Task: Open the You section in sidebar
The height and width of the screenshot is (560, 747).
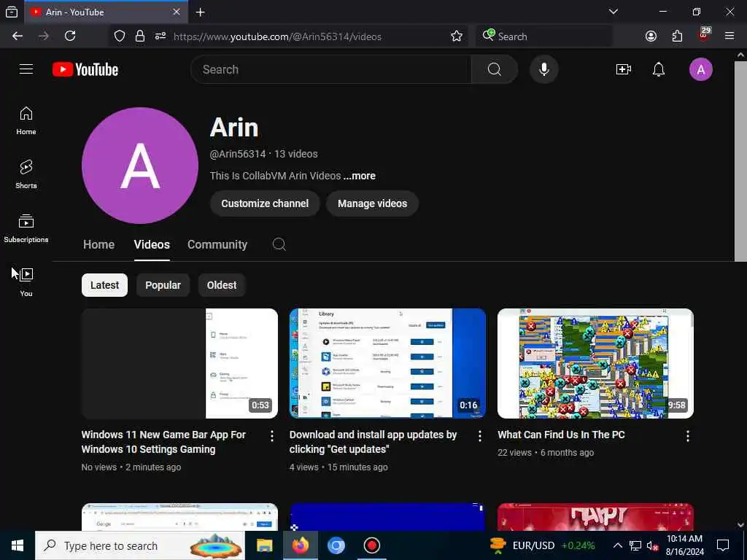Action: pyautogui.click(x=26, y=282)
